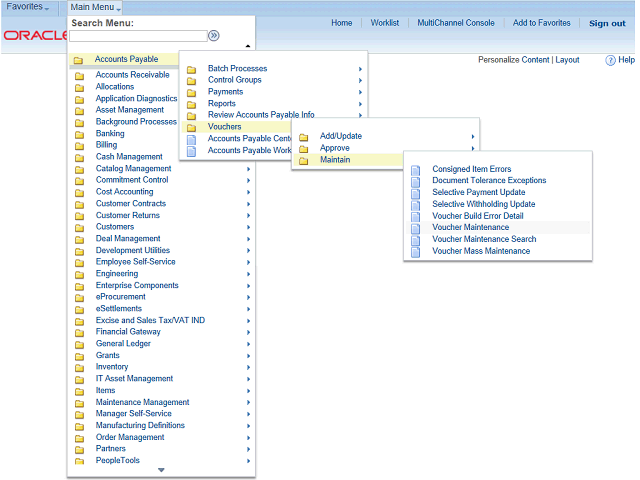Open MultiChannel Console link

tap(456, 23)
